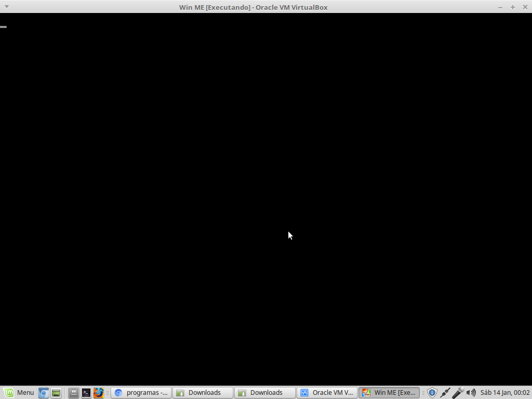
Task: Launch Firefox from the panel
Action: 98,393
